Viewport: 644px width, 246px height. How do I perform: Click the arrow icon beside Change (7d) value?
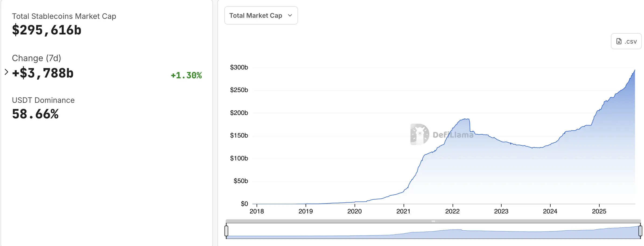[6, 72]
